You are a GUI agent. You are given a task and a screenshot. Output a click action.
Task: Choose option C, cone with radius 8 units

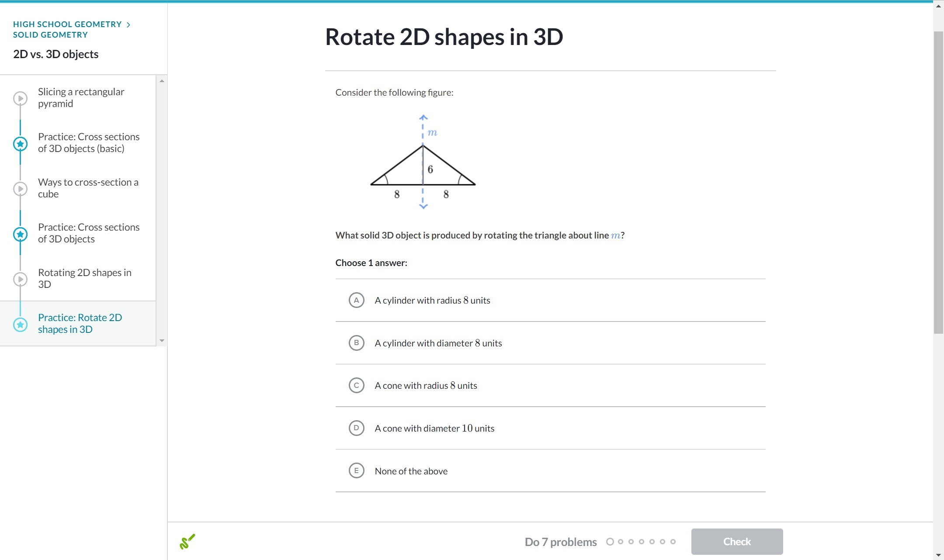tap(357, 385)
